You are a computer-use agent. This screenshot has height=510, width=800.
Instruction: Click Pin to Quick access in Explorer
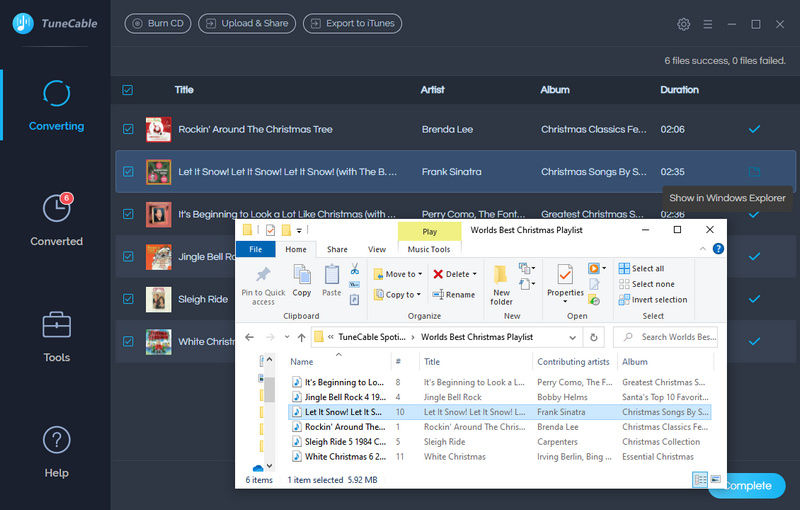[x=263, y=286]
